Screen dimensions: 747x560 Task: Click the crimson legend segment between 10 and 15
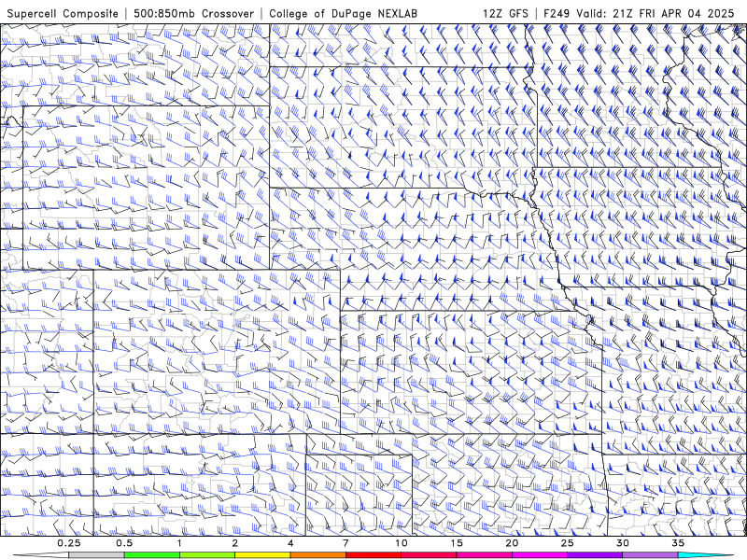[x=429, y=555]
